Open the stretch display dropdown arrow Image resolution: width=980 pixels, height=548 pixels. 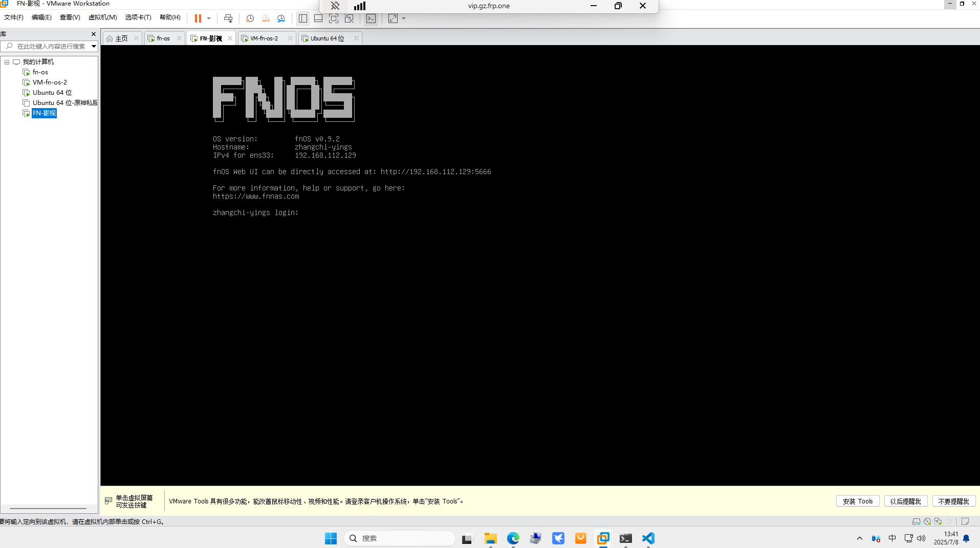[404, 18]
